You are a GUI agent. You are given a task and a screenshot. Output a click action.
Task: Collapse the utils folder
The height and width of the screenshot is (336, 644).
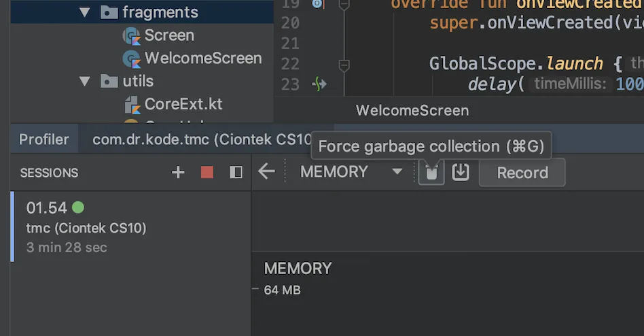click(85, 81)
